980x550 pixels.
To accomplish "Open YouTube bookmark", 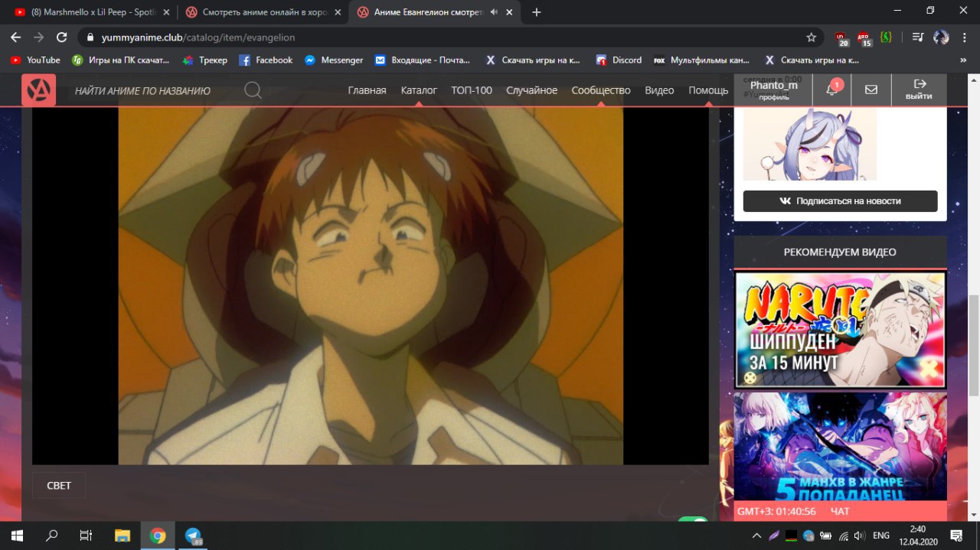I will [35, 60].
